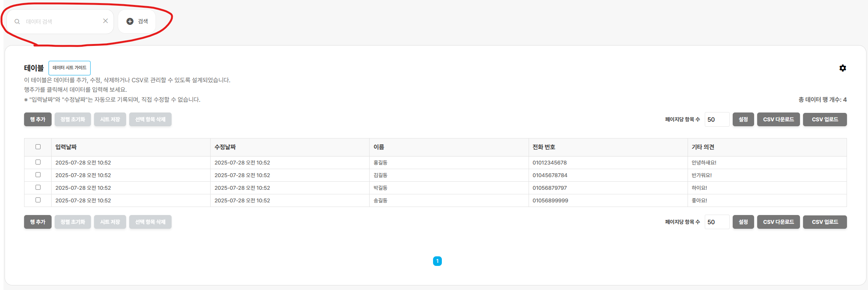Select the checkbox for 송길동 row
Viewport: 868px width, 290px height.
(38, 200)
